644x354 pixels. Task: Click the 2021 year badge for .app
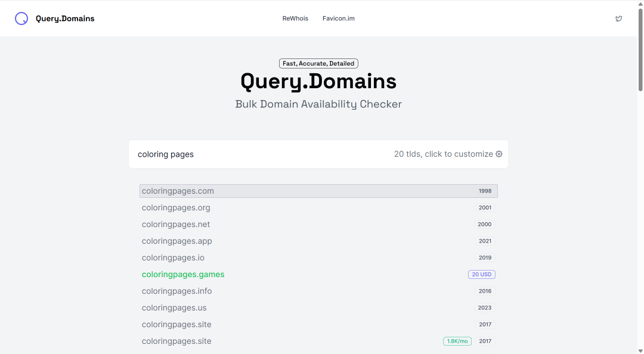pos(485,241)
